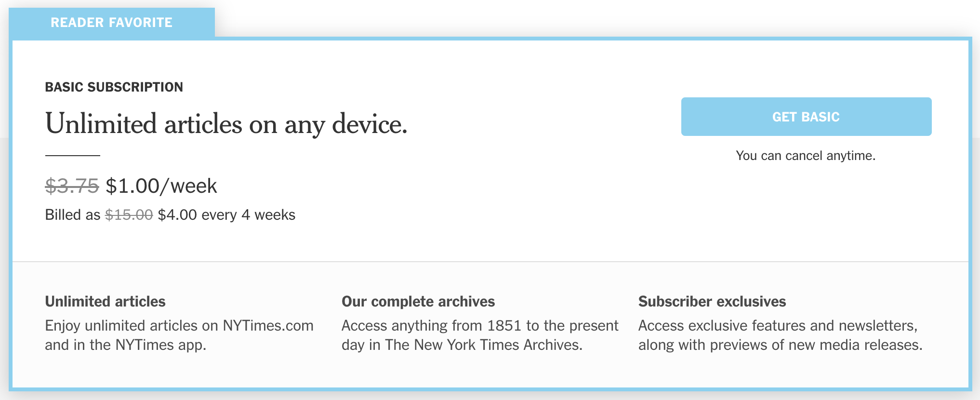Click the GET BASIC button

[x=806, y=117]
